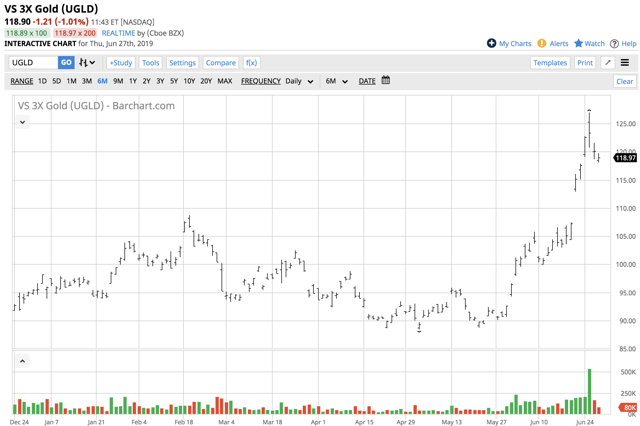The height and width of the screenshot is (426, 640).
Task: Click the REALTIME link
Action: click(118, 33)
